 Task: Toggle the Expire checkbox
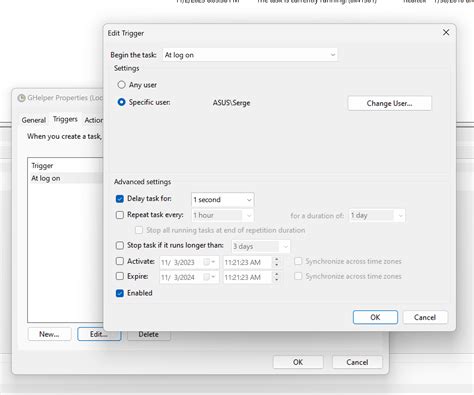pos(120,276)
